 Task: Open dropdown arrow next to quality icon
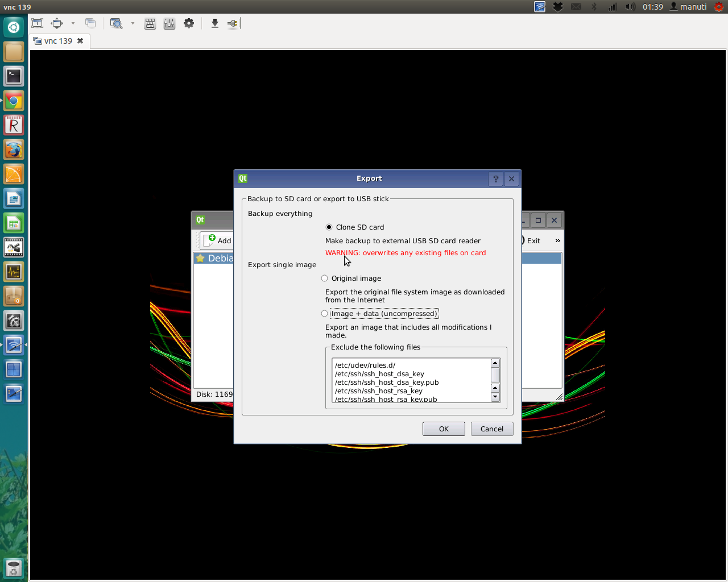133,23
